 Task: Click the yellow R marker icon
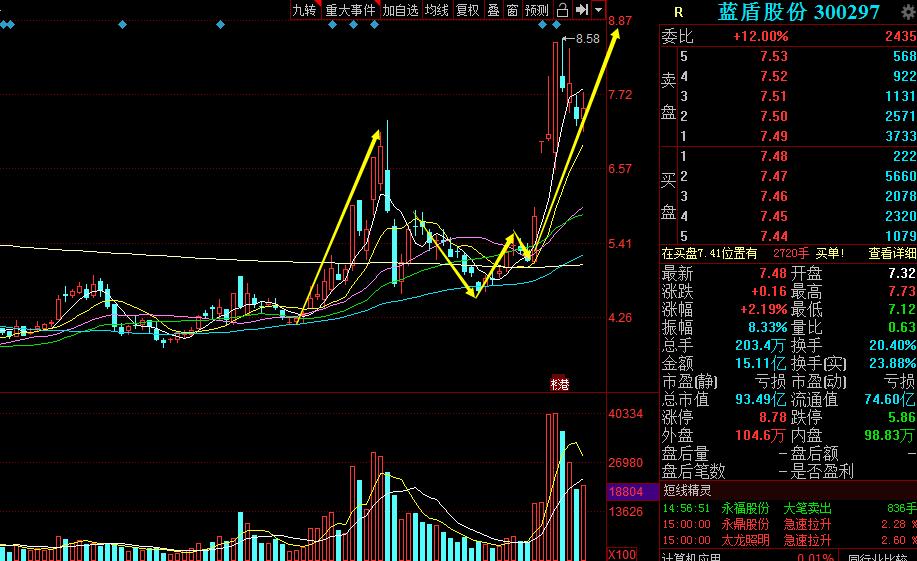pyautogui.click(x=678, y=12)
